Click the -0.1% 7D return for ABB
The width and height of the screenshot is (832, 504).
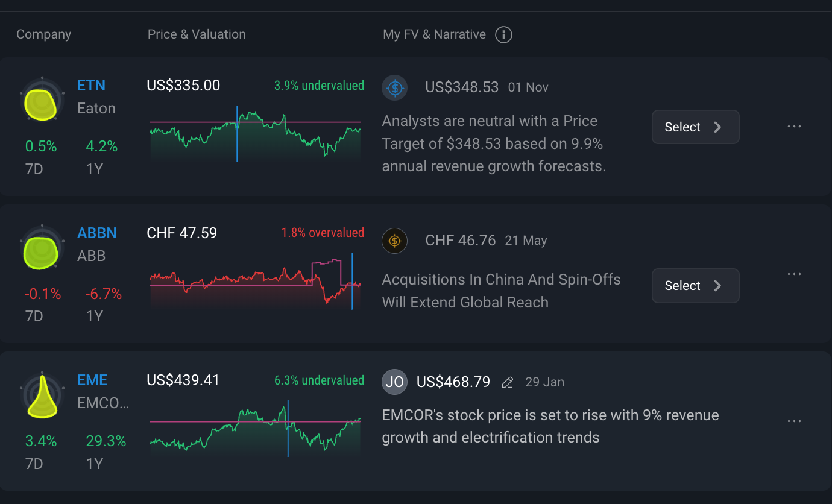click(43, 294)
